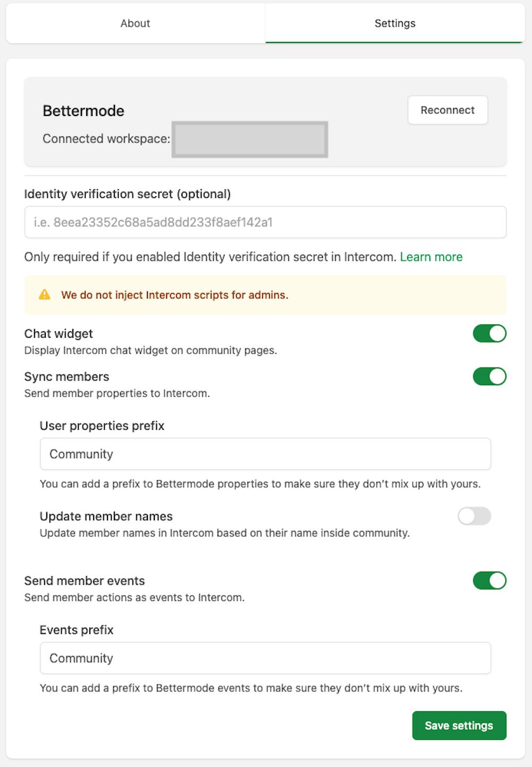Click the Sync members label text

pos(66,377)
